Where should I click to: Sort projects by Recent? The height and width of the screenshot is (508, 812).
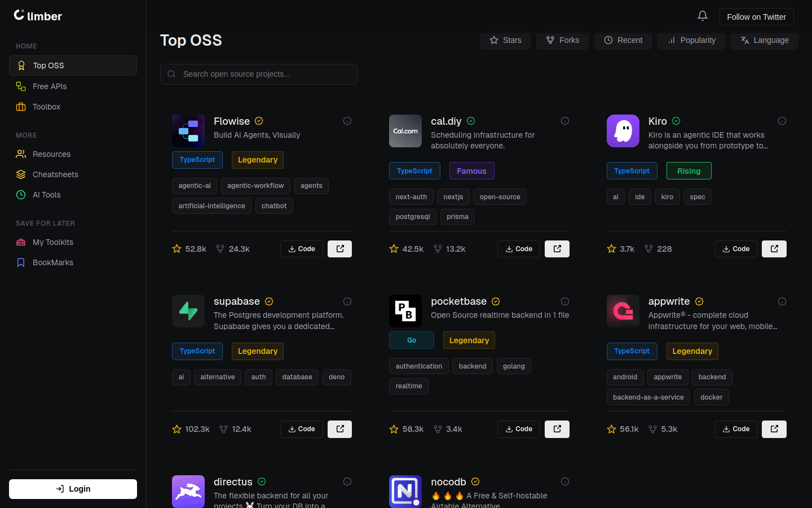tap(623, 40)
